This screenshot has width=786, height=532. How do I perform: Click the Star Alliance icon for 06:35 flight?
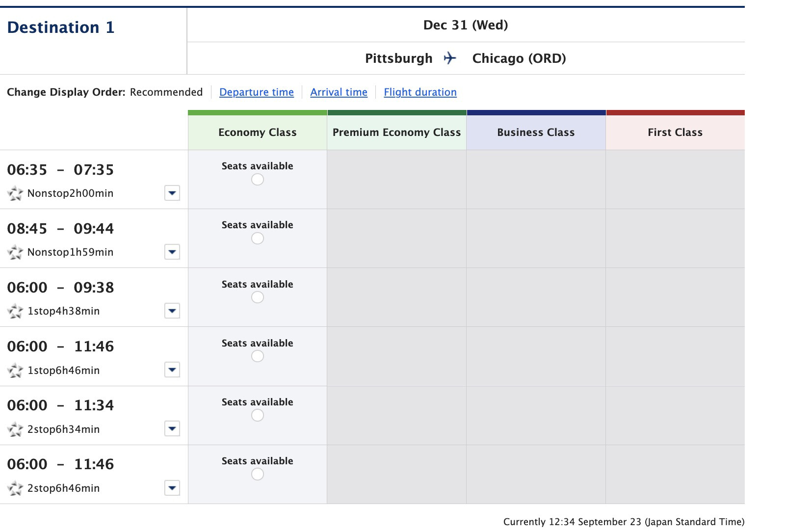click(x=15, y=193)
